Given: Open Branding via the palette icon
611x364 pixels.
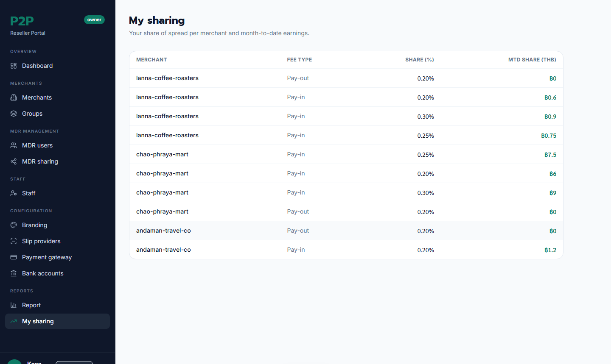Looking at the screenshot, I should point(14,225).
